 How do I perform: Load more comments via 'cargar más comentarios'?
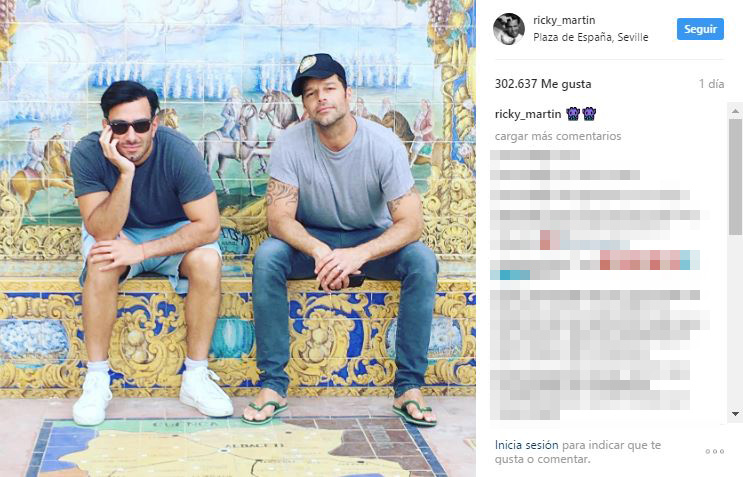point(558,136)
